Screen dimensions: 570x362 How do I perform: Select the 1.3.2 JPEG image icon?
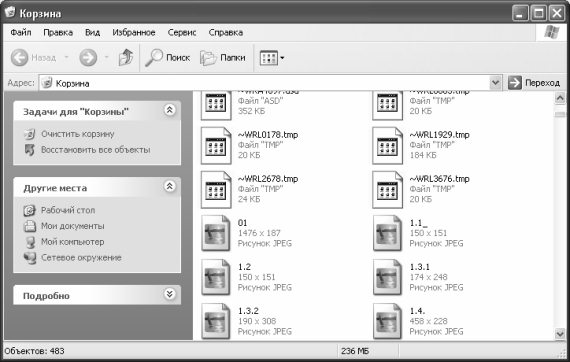[216, 321]
